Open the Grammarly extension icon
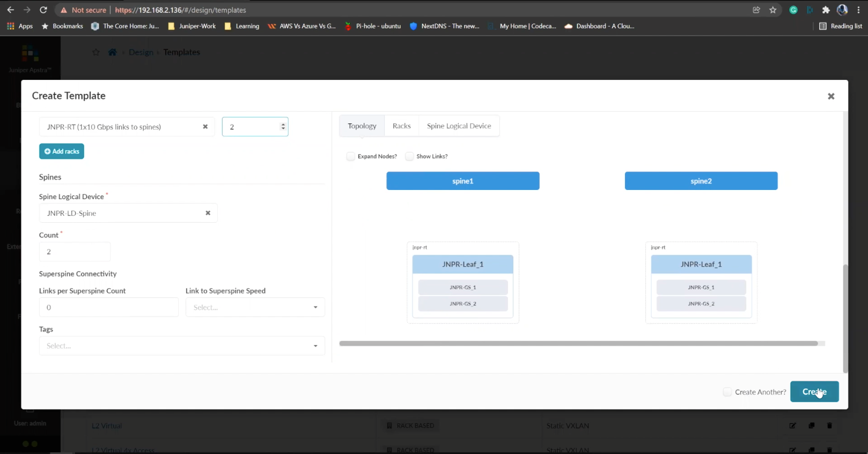868x454 pixels. [793, 10]
